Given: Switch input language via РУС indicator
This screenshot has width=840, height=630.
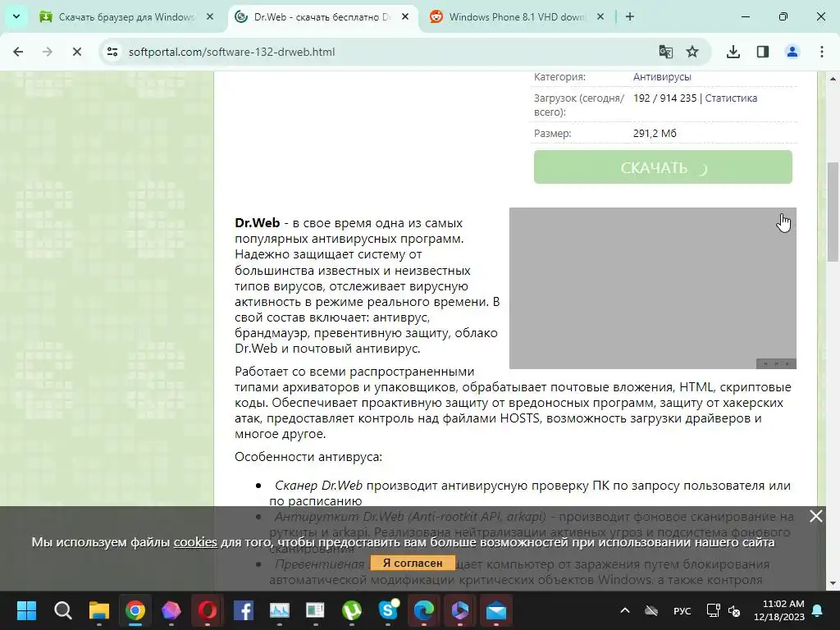Looking at the screenshot, I should tap(682, 610).
